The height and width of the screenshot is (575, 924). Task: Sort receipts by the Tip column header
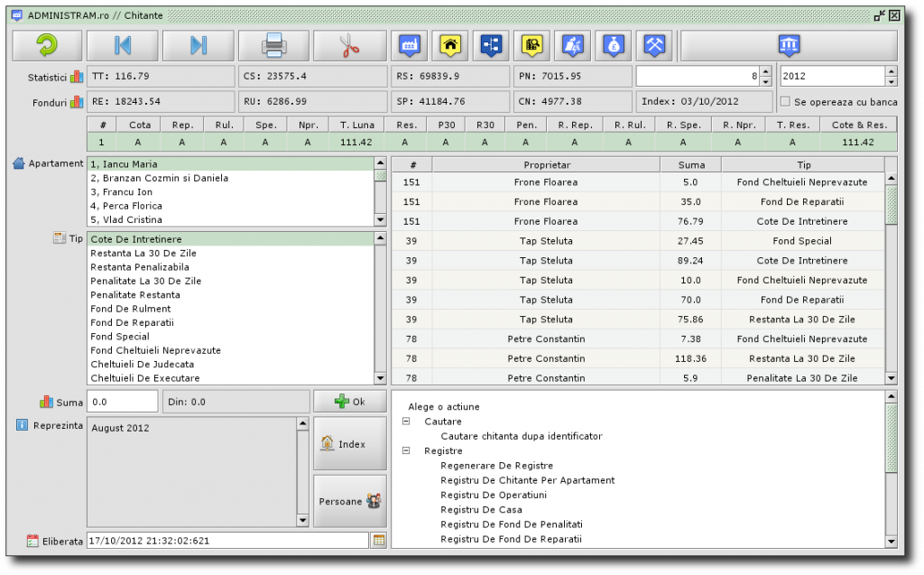pyautogui.click(x=803, y=164)
